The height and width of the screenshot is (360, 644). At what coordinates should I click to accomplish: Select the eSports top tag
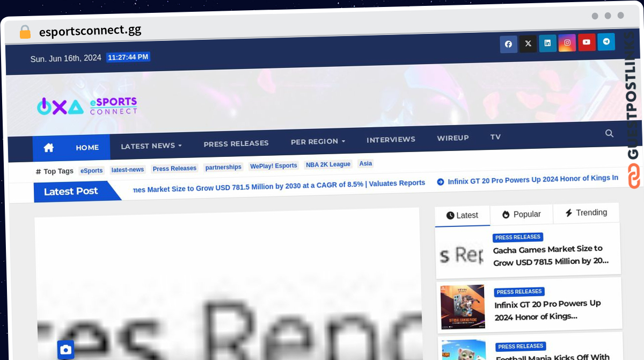92,171
